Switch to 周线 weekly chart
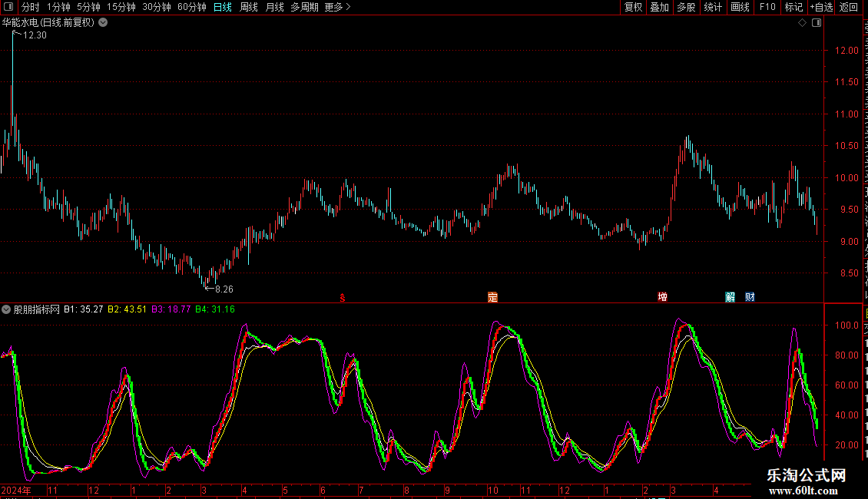The image size is (868, 499). 249,7
